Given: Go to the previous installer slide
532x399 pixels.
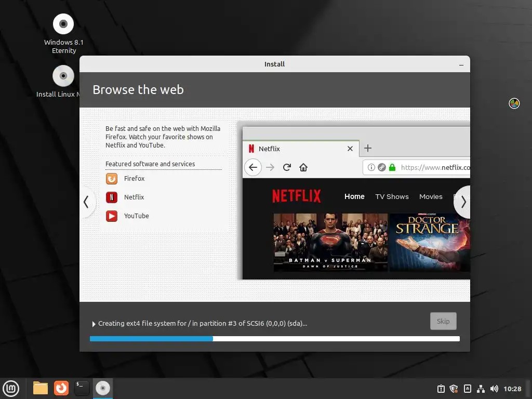Looking at the screenshot, I should [87, 202].
